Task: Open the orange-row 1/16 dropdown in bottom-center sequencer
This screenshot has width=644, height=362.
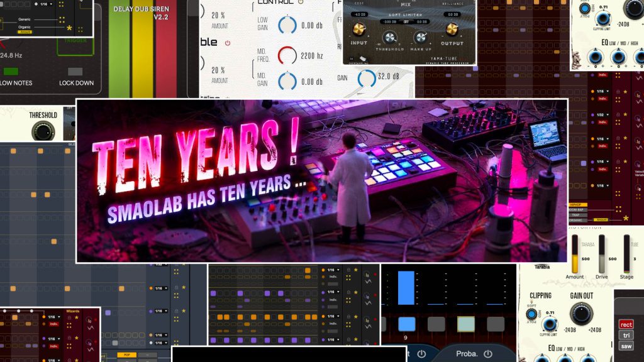Action: pos(333,317)
